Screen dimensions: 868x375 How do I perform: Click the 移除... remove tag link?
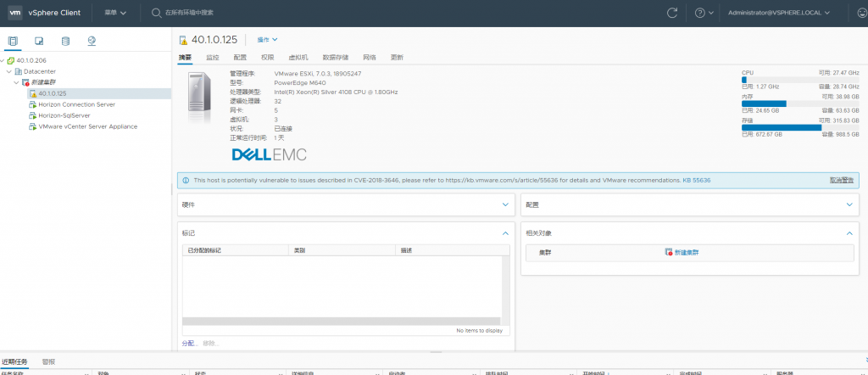coord(211,344)
